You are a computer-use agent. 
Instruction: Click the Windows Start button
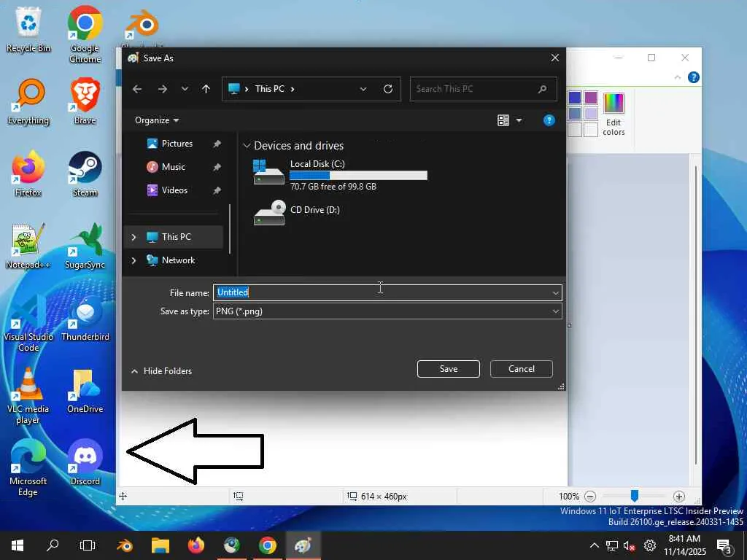point(18,545)
